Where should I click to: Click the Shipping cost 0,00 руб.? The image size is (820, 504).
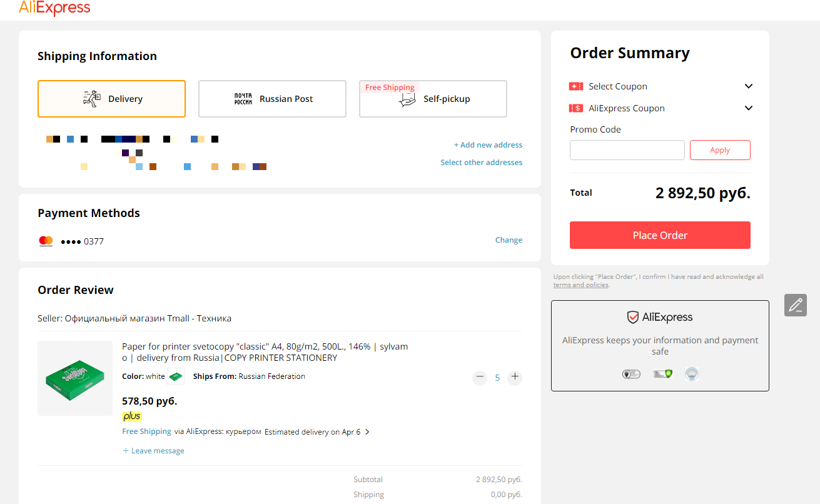pos(507,495)
